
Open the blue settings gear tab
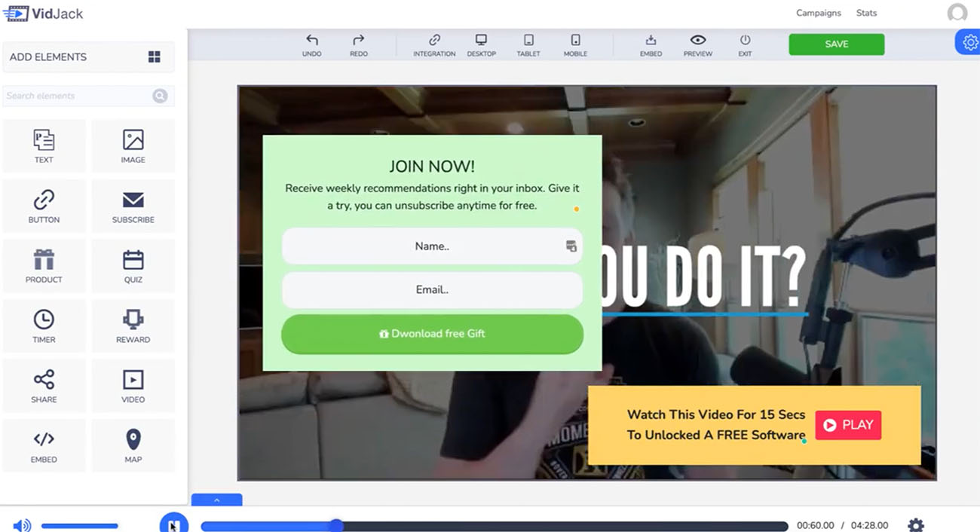click(x=969, y=43)
